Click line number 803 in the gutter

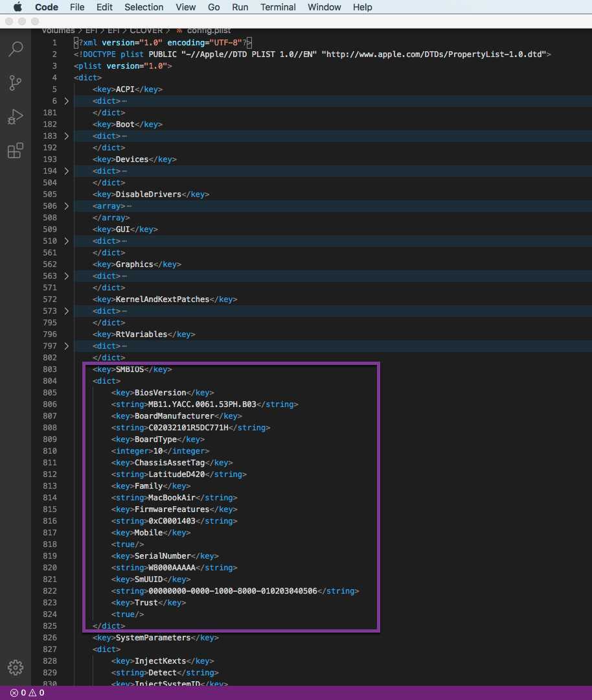point(50,369)
